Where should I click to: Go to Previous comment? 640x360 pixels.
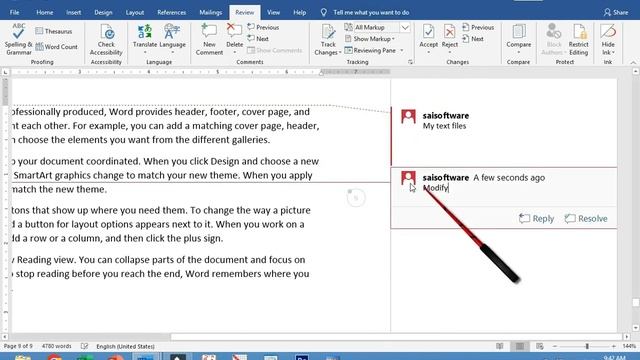point(263,27)
